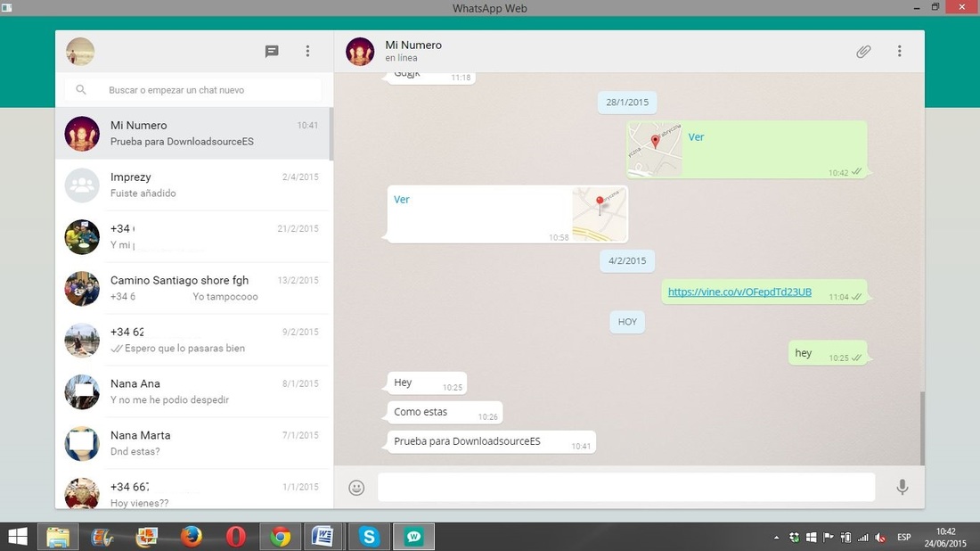
Task: Open the taskbar clock and date
Action: [x=945, y=538]
